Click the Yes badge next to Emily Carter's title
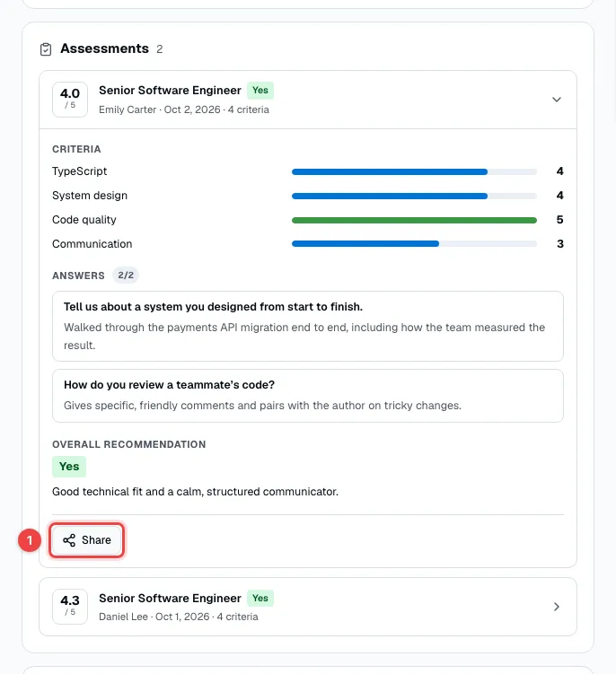This screenshot has width=616, height=674. click(x=260, y=91)
